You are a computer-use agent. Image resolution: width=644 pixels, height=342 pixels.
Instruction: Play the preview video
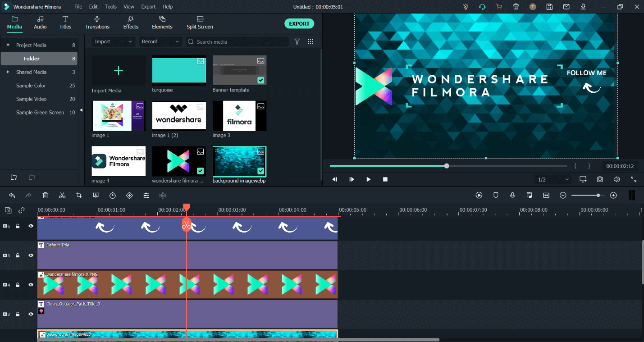368,179
